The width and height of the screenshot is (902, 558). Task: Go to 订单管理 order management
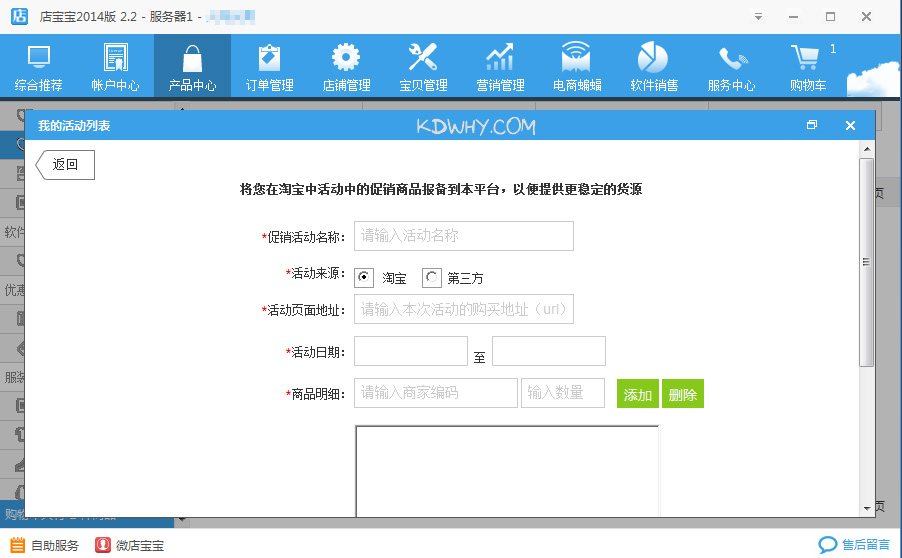click(269, 66)
